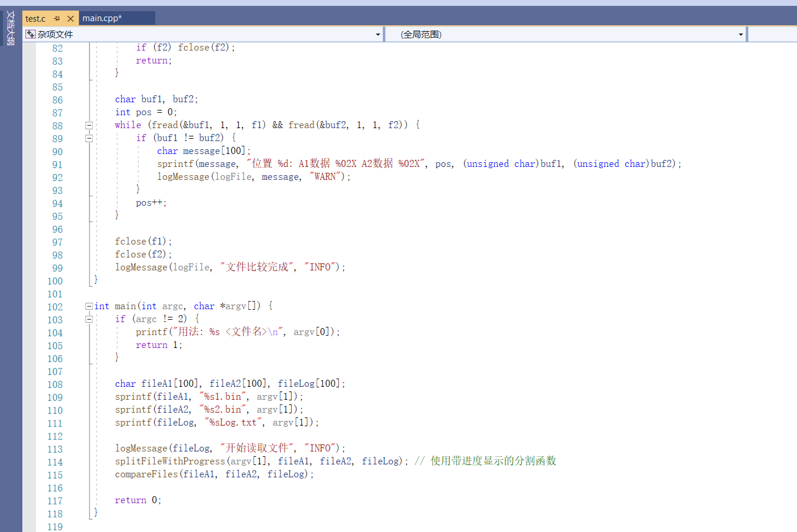Click compareFiles call on line 115
Image resolution: width=797 pixels, height=532 pixels.
click(x=215, y=474)
